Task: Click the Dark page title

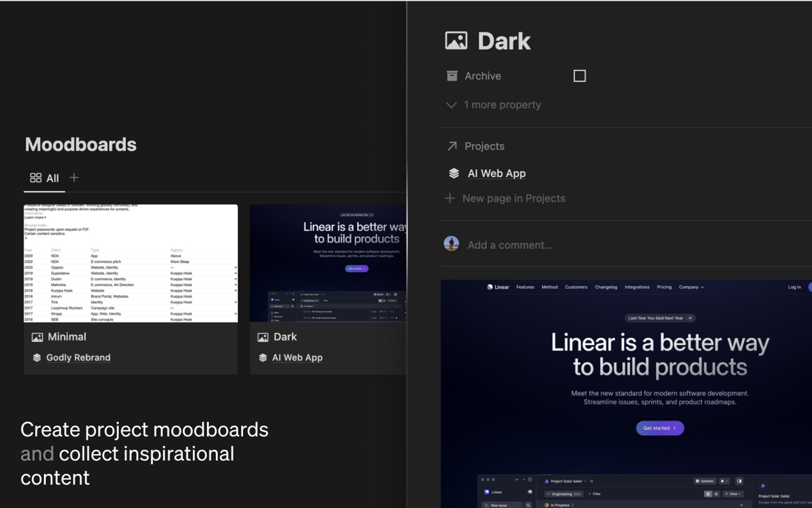Action: point(504,41)
